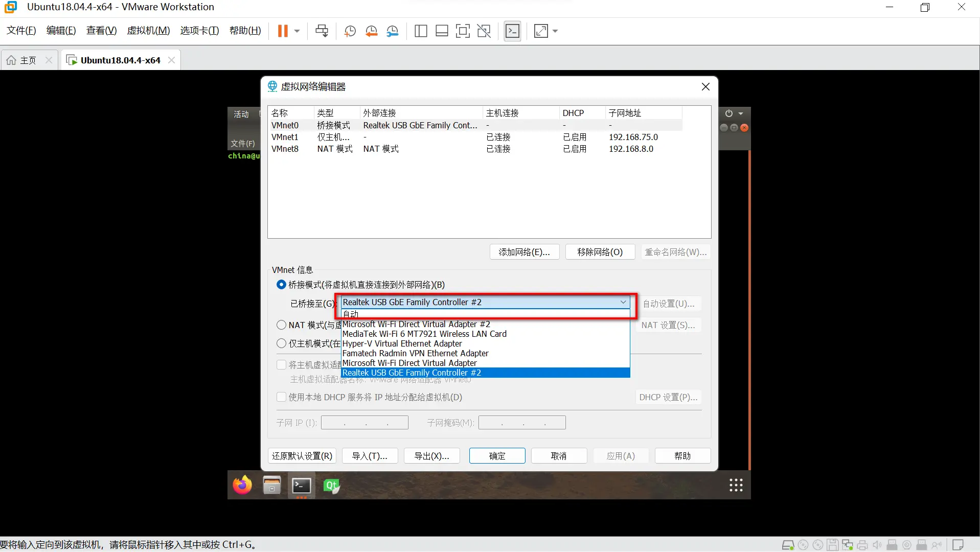The image size is (980, 552).
Task: Click the stretch guest display icon
Action: (541, 31)
